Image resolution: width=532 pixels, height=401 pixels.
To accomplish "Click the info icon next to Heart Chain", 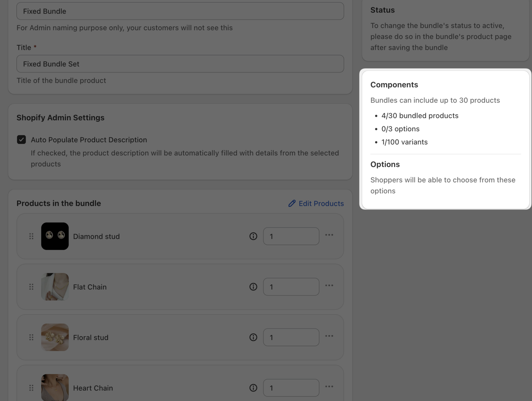I will tap(253, 388).
